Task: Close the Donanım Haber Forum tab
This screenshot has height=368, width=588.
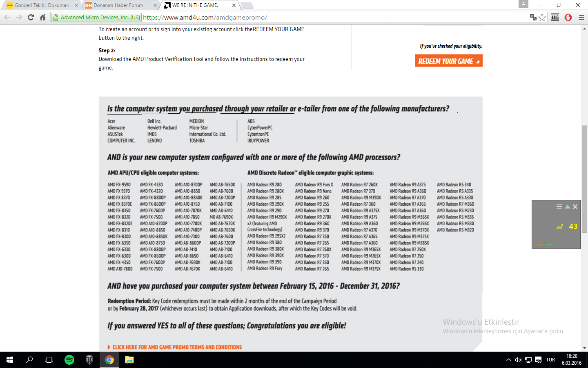Action: click(x=155, y=5)
